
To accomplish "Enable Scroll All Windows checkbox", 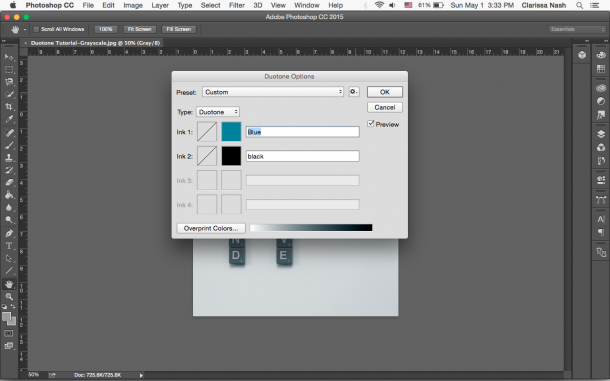I will coord(36,29).
